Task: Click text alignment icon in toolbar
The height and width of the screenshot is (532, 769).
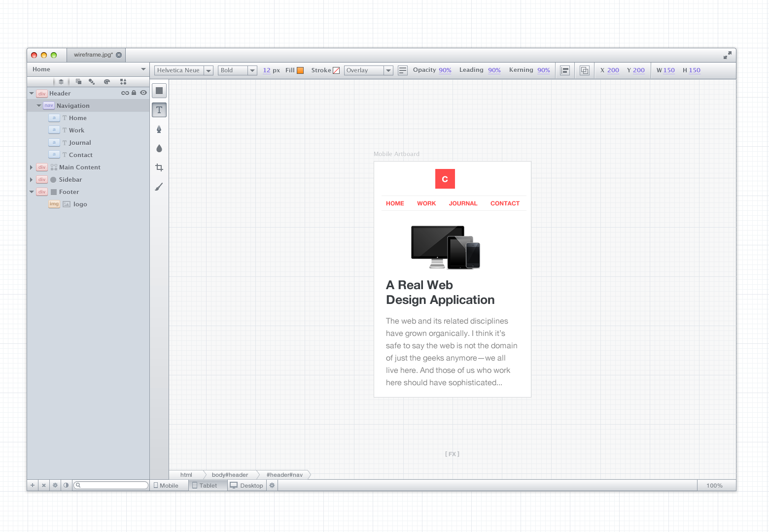Action: pyautogui.click(x=403, y=70)
